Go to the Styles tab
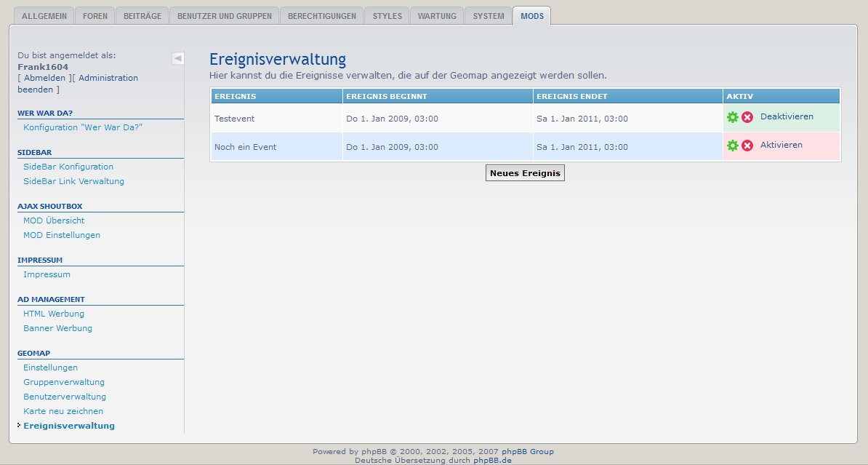Image resolution: width=868 pixels, height=465 pixels. click(x=387, y=16)
